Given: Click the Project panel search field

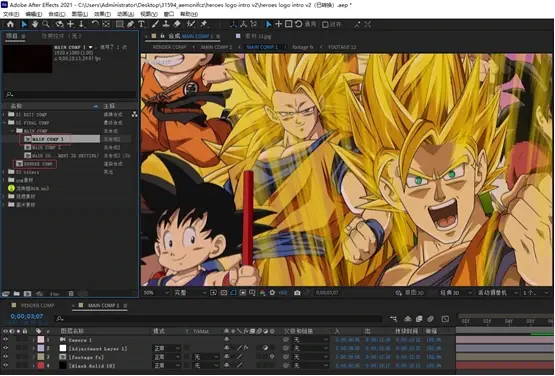Looking at the screenshot, I should click(70, 95).
